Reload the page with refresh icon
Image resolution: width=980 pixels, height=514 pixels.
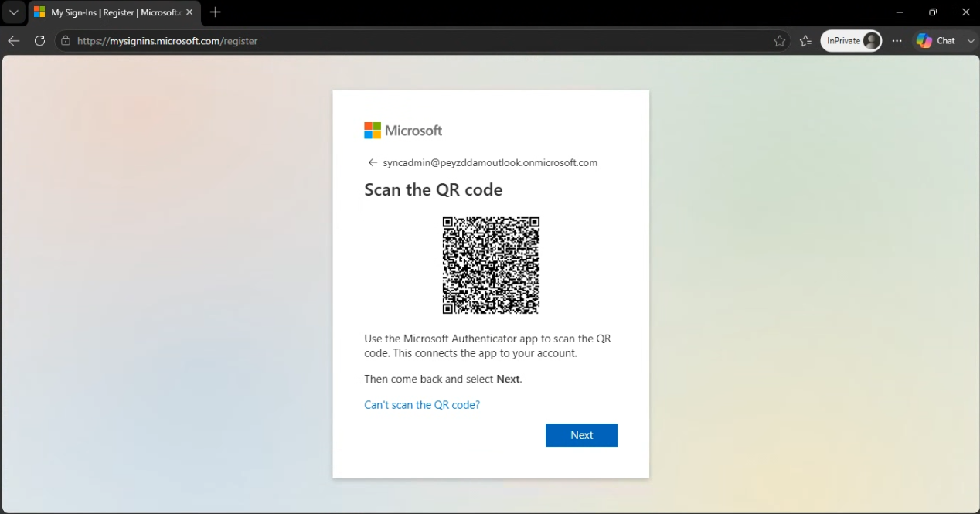point(39,41)
